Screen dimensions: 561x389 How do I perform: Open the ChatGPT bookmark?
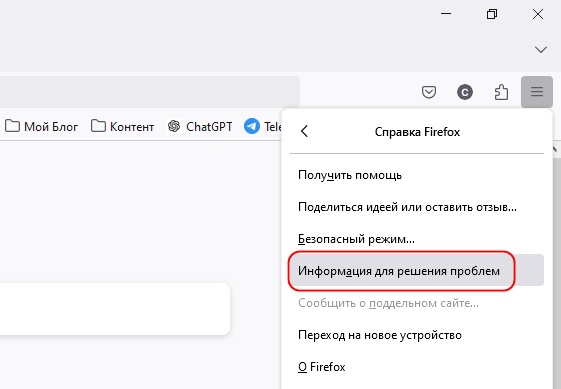pos(200,126)
